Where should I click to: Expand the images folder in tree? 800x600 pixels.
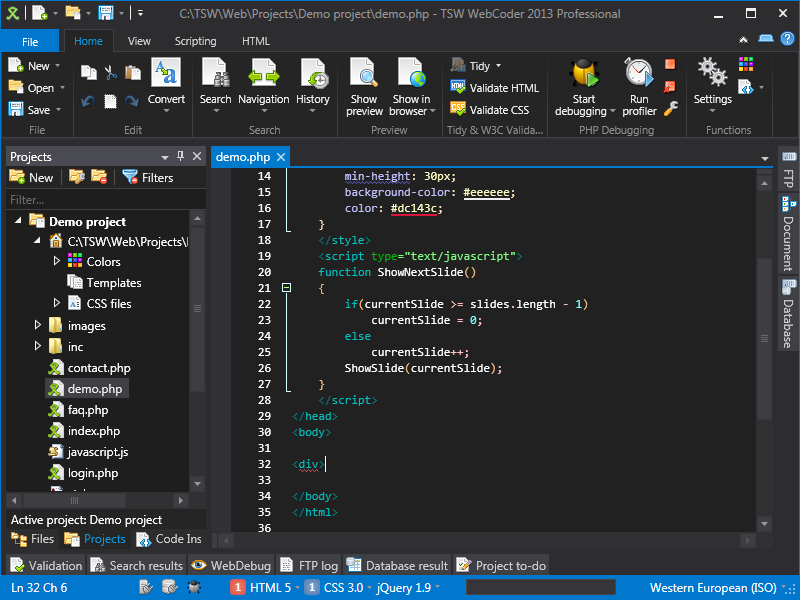click(38, 325)
